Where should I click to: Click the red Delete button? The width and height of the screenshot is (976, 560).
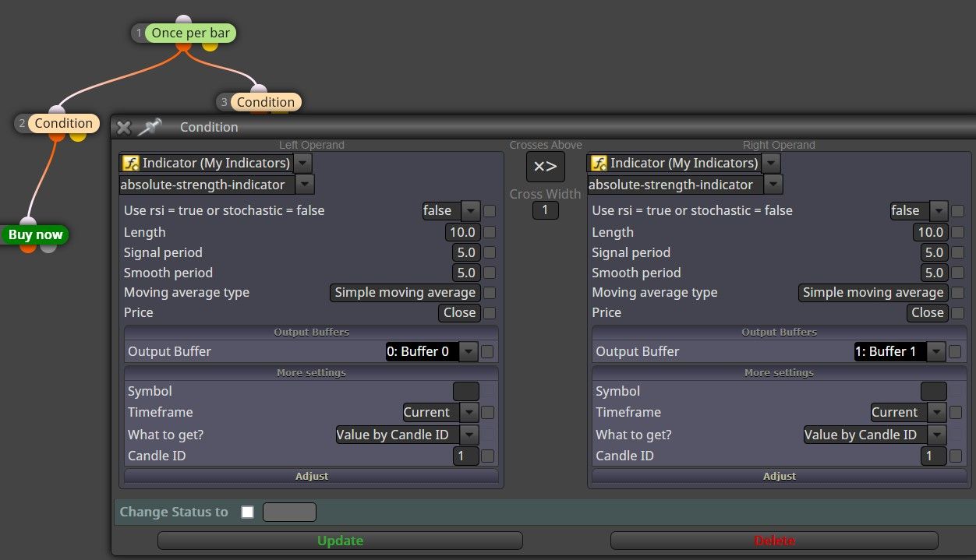[x=774, y=541]
